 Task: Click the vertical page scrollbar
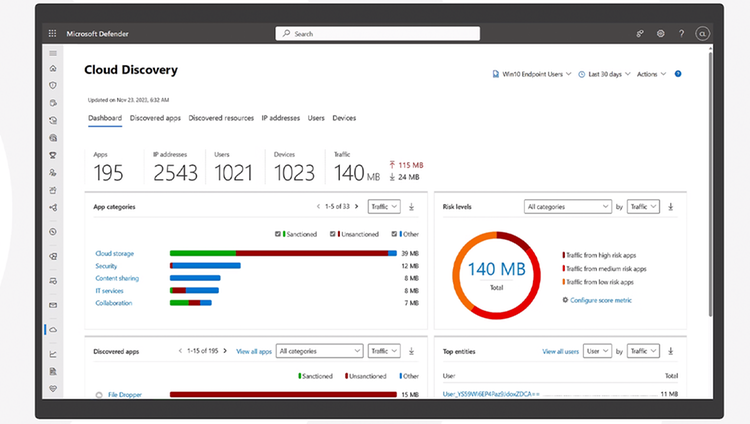coord(710,184)
